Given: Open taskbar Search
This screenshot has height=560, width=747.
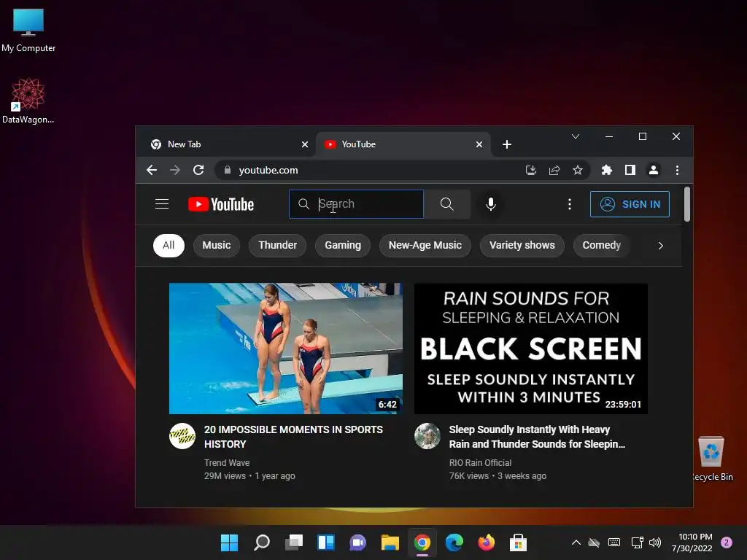Looking at the screenshot, I should pos(262,542).
